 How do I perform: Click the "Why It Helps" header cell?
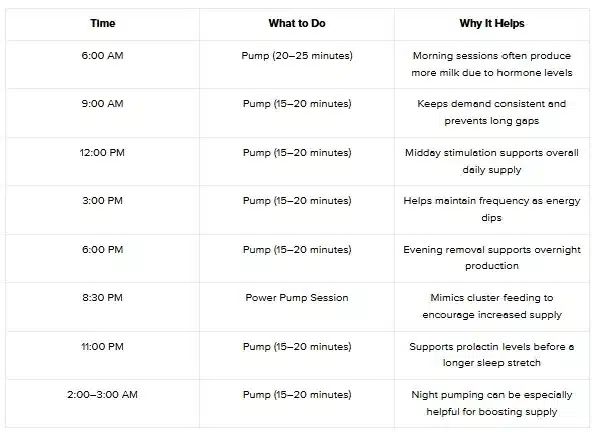click(x=492, y=22)
